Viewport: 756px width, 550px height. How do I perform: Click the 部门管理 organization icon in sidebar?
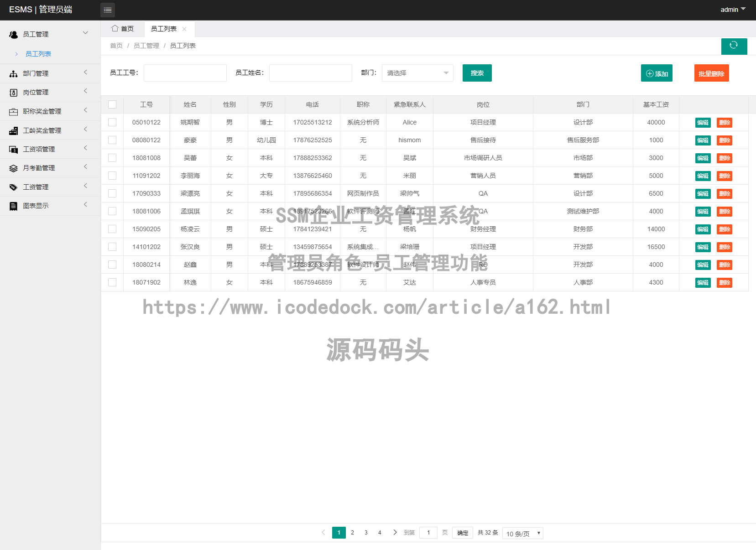coord(14,73)
